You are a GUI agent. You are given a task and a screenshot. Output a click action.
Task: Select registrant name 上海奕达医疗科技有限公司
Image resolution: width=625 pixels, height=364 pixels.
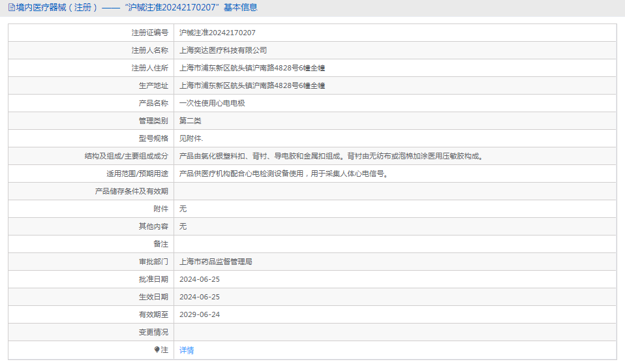[x=223, y=50]
